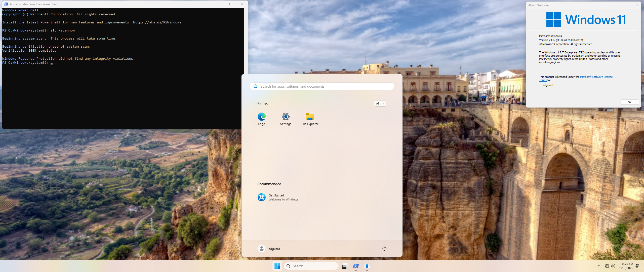The image size is (644, 272).
Task: Open the power options button
Action: (x=384, y=249)
